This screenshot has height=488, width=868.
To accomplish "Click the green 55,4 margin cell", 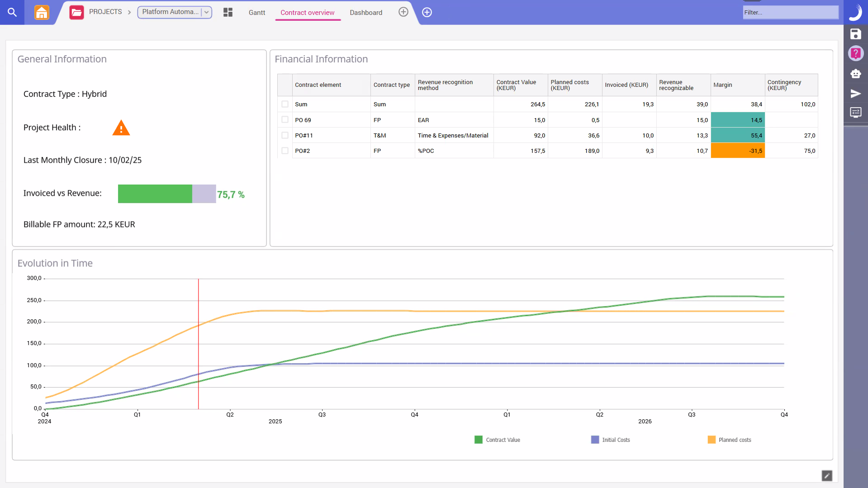I will (738, 135).
